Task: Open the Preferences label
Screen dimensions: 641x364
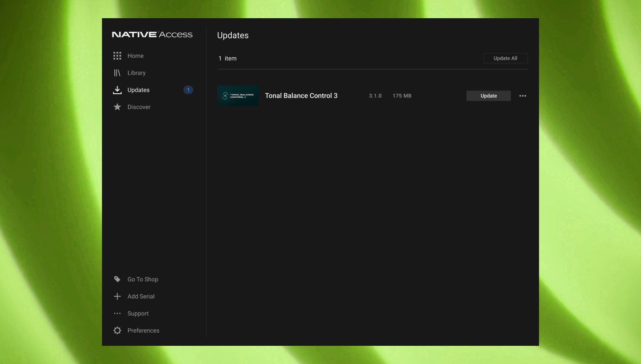Action: pos(143,330)
